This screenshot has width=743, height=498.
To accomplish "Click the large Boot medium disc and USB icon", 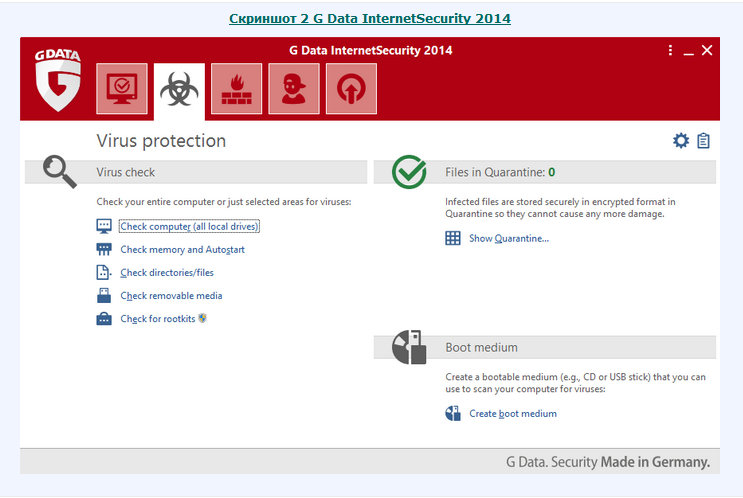I will pos(409,347).
